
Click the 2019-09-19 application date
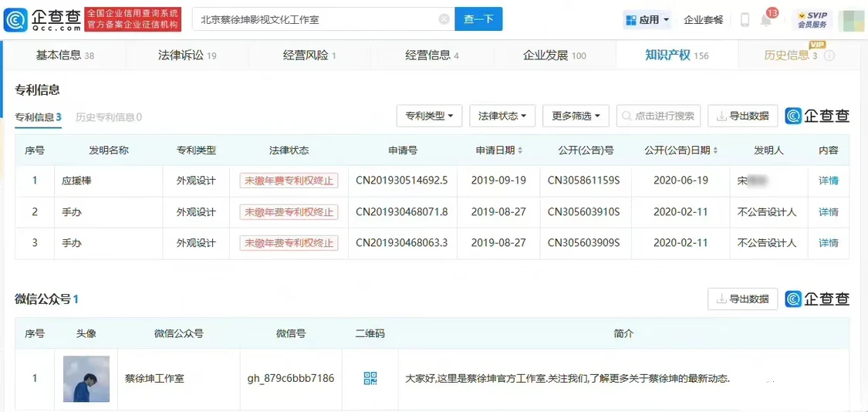click(x=498, y=181)
